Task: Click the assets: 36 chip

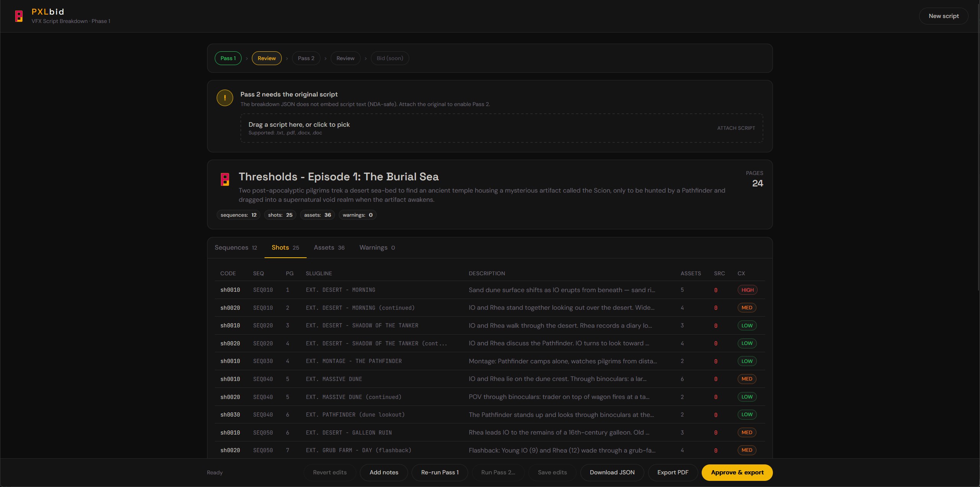Action: tap(317, 215)
